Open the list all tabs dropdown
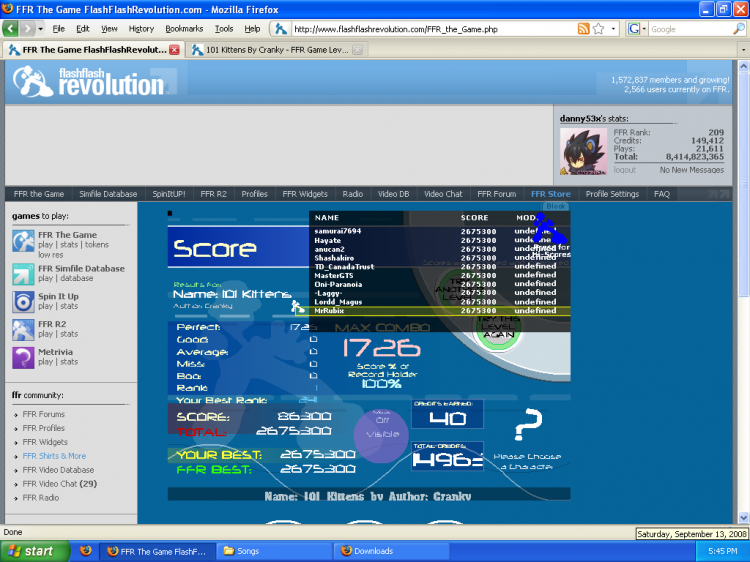 743,50
